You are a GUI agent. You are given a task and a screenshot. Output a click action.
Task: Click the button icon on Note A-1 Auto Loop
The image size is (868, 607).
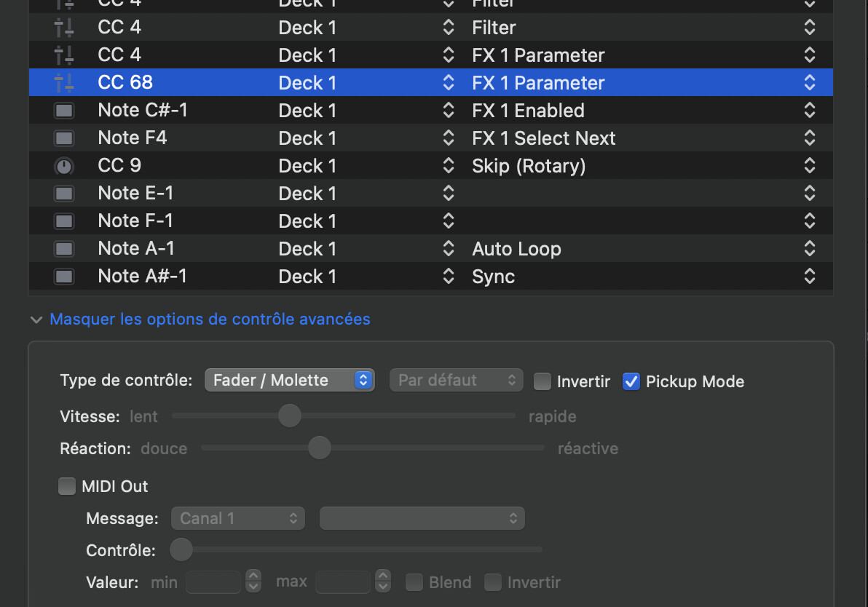(64, 248)
